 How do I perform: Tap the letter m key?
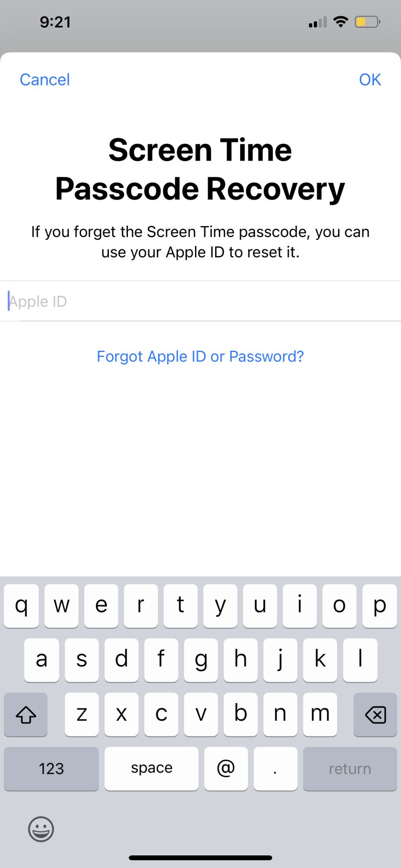(320, 714)
